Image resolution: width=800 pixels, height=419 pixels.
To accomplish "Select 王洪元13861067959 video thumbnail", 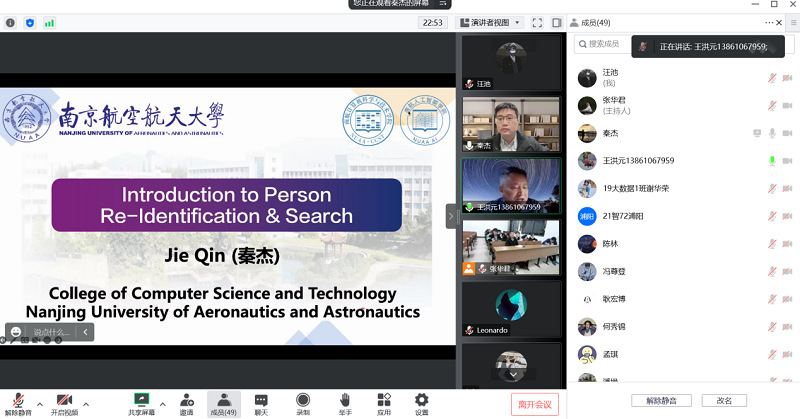I will click(511, 186).
